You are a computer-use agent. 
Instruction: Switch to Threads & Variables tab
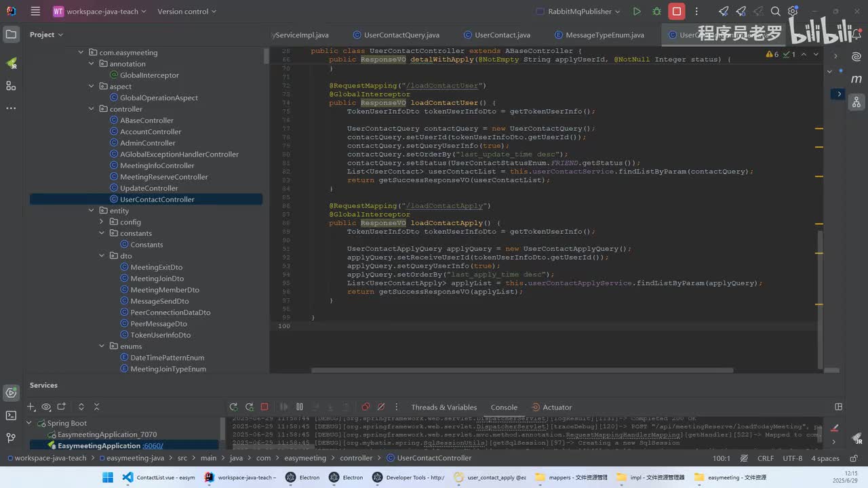tap(443, 407)
